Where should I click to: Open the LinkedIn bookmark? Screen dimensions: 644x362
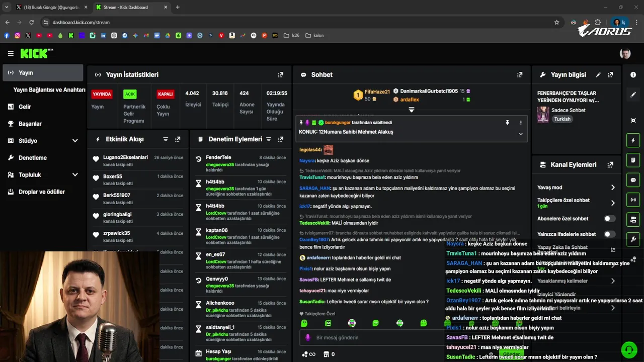tap(103, 36)
